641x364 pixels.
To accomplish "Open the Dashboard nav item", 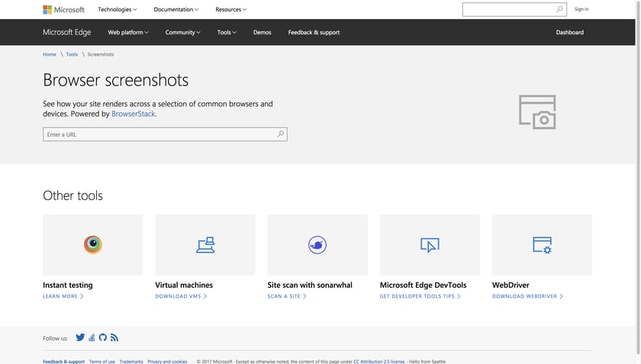I will pyautogui.click(x=570, y=32).
